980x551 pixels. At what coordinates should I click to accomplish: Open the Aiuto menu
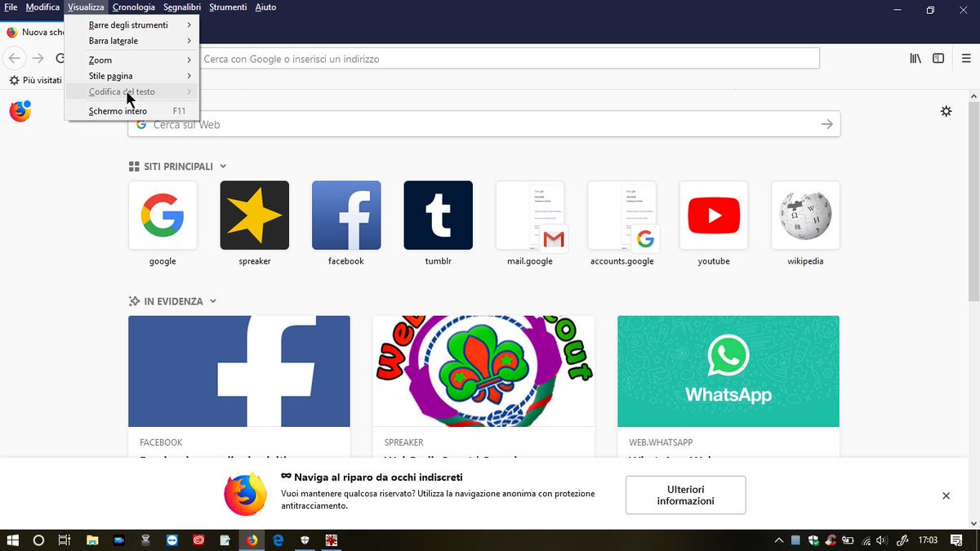tap(265, 7)
